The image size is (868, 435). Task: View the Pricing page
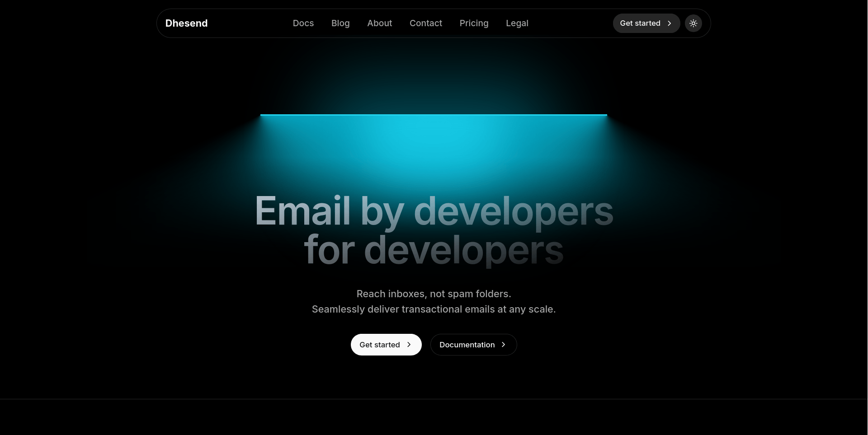click(x=474, y=23)
